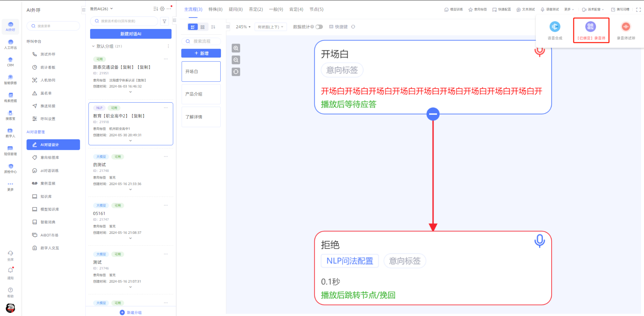Open the 帮助 help icon
Image resolution: width=644 pixels, height=316 pixels.
point(10,292)
